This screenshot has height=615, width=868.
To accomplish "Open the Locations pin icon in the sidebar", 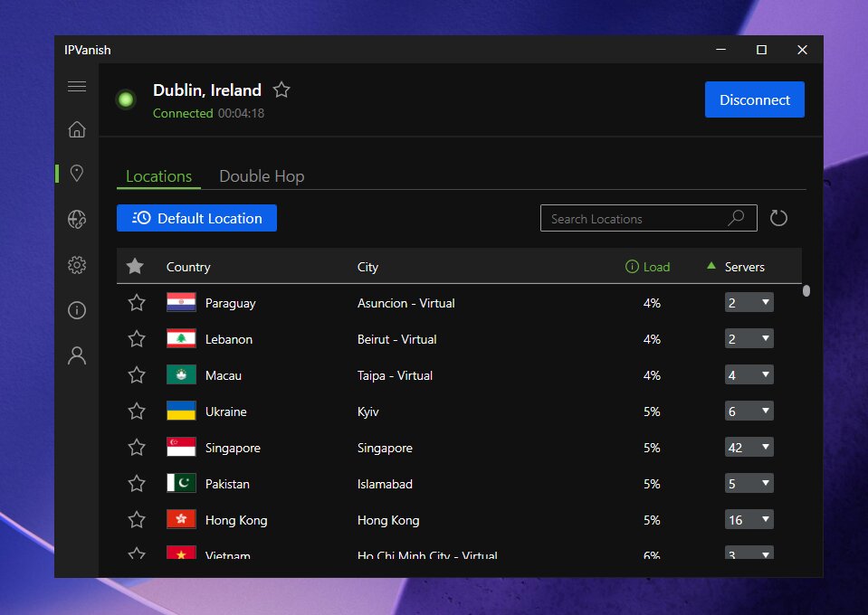I will (x=77, y=173).
